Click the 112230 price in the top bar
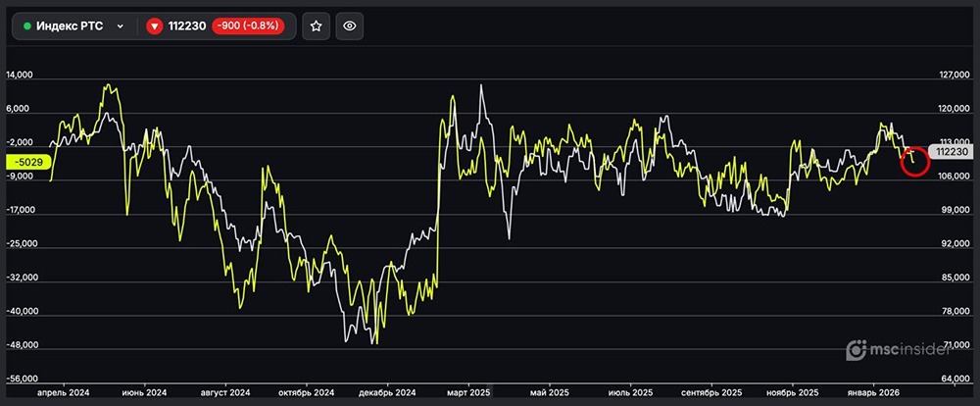The height and width of the screenshot is (406, 980). [x=188, y=26]
